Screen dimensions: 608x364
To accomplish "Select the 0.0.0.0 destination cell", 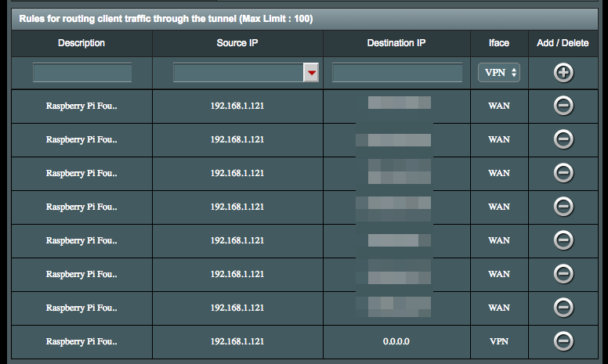I will (396, 342).
